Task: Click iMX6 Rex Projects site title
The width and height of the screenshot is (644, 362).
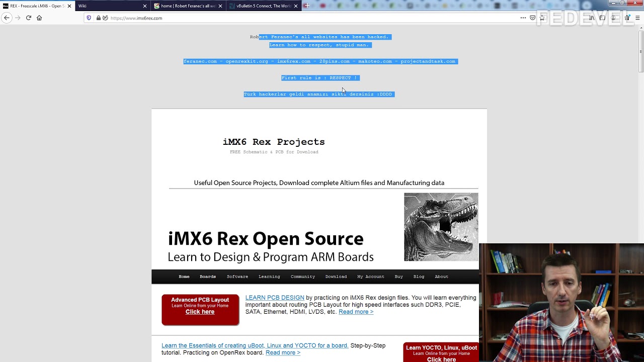Action: pyautogui.click(x=274, y=142)
